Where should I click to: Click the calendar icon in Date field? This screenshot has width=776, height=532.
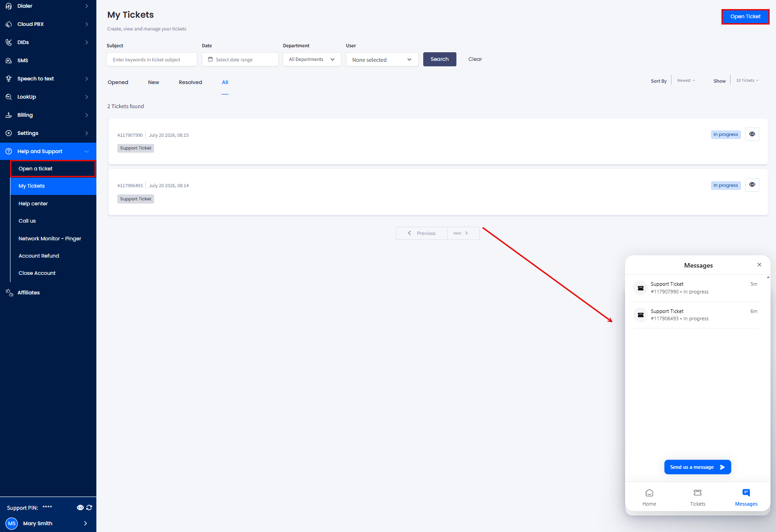[210, 60]
